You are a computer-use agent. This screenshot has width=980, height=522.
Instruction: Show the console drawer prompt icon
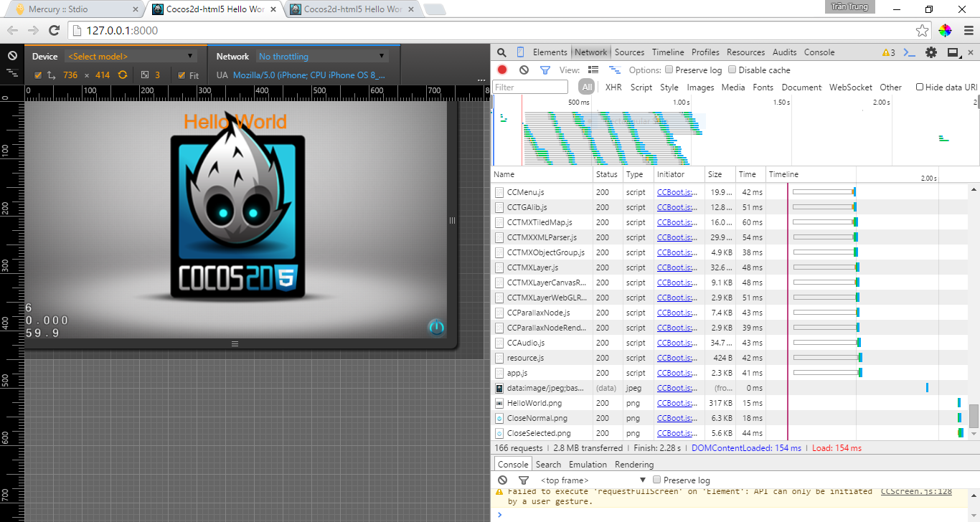[x=909, y=52]
